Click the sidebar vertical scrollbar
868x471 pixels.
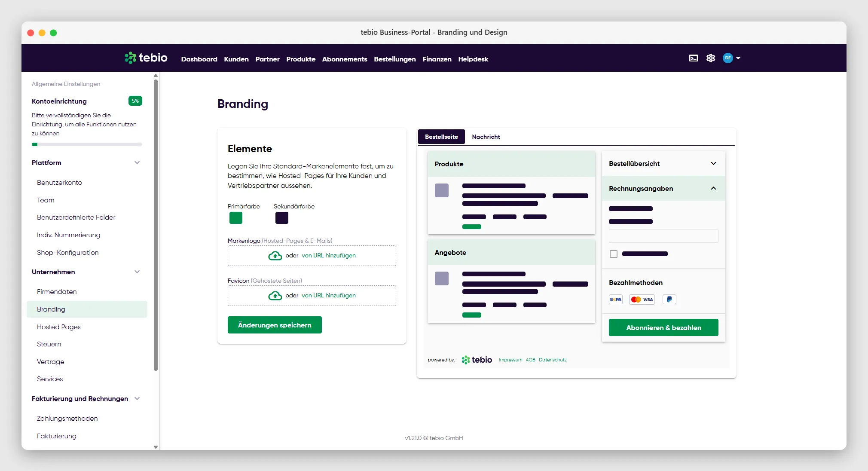coord(156,224)
